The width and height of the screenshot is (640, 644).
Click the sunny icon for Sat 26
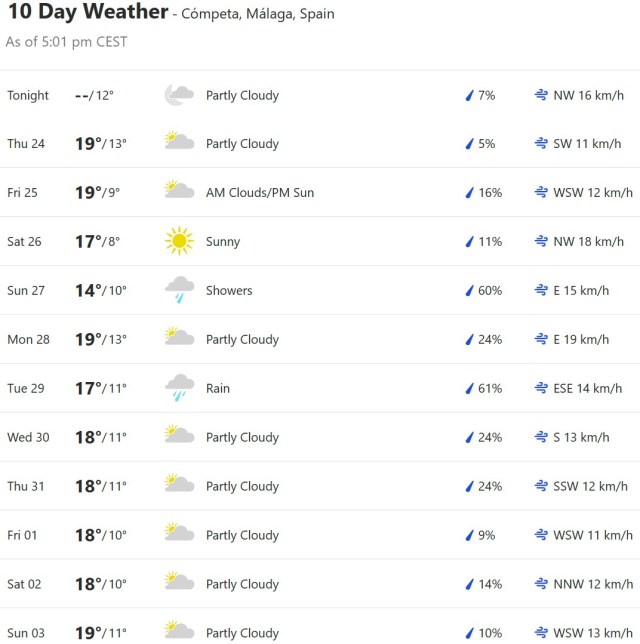coord(179,241)
